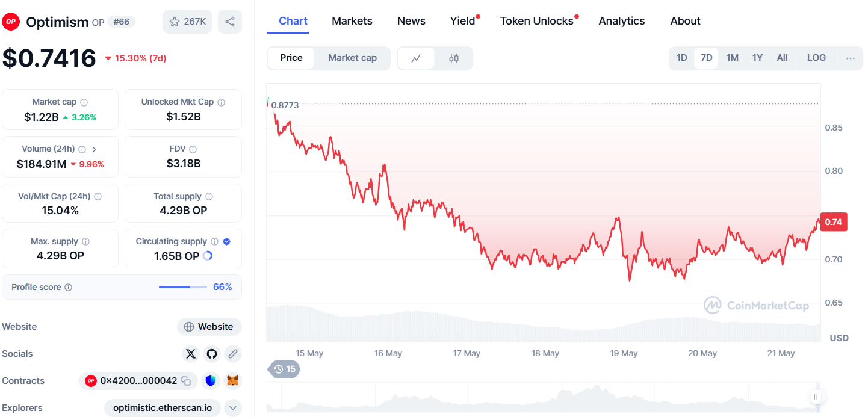Select the 1D time range
Viewport: 868px width, 417px height.
[x=681, y=58]
